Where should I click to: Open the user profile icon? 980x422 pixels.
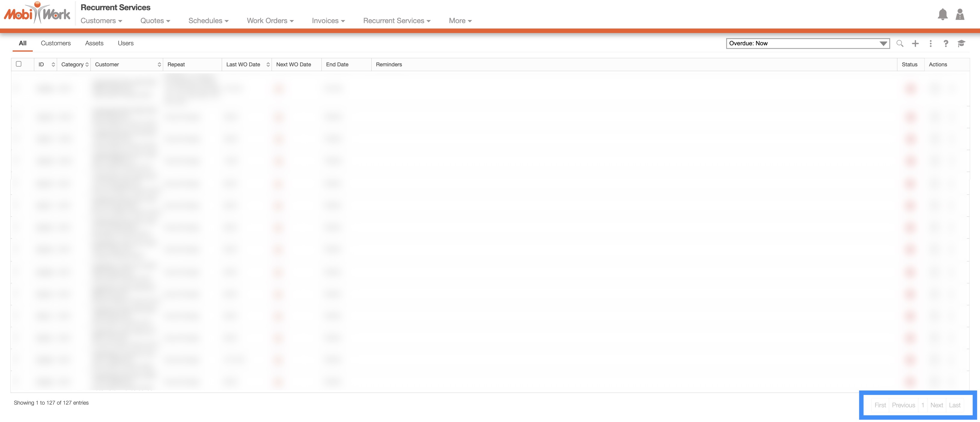click(x=960, y=14)
